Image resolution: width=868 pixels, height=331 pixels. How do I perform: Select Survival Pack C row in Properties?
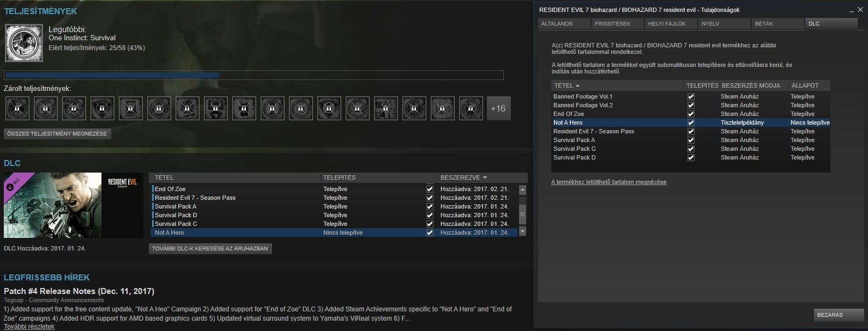click(691, 149)
